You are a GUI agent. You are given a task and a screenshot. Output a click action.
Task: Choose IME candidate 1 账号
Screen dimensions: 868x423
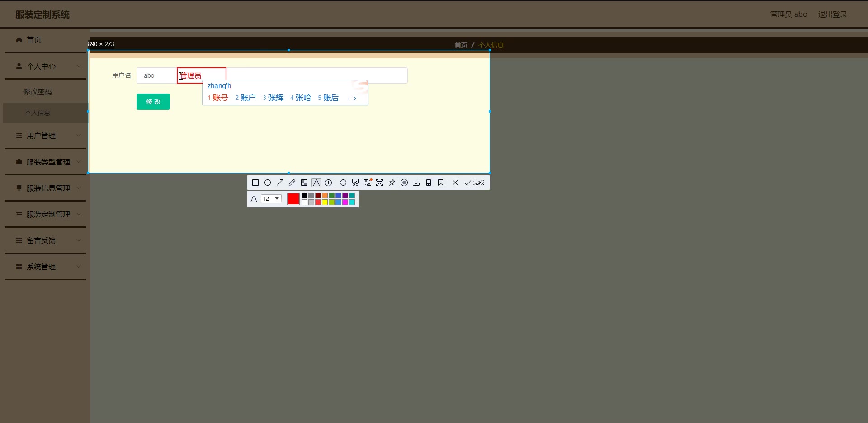[218, 98]
